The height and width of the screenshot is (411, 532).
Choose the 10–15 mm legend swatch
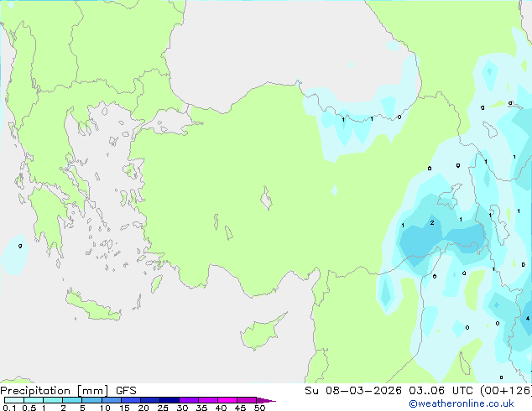coord(112,400)
